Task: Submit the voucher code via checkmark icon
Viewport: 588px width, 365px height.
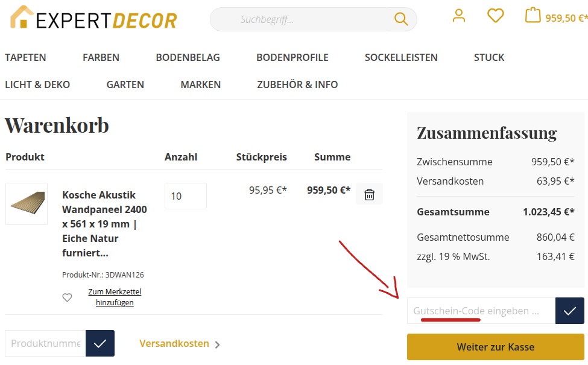Action: (569, 310)
